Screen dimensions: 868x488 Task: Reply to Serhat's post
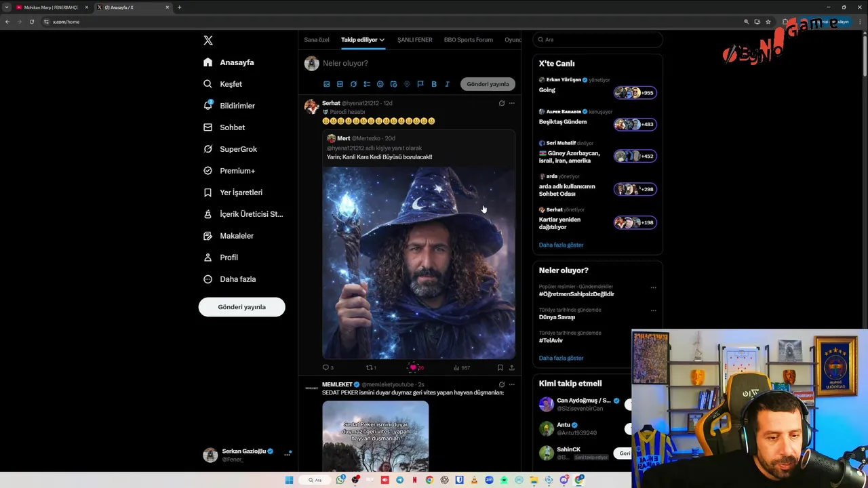[328, 367]
